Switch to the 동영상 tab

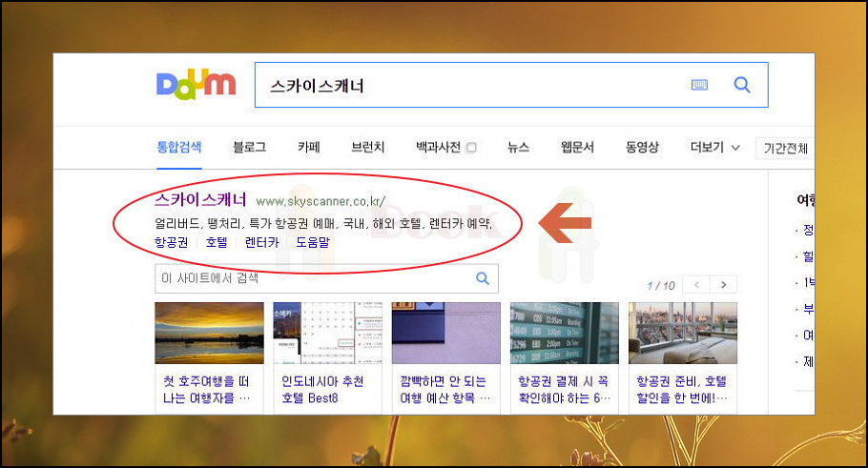[x=642, y=147]
